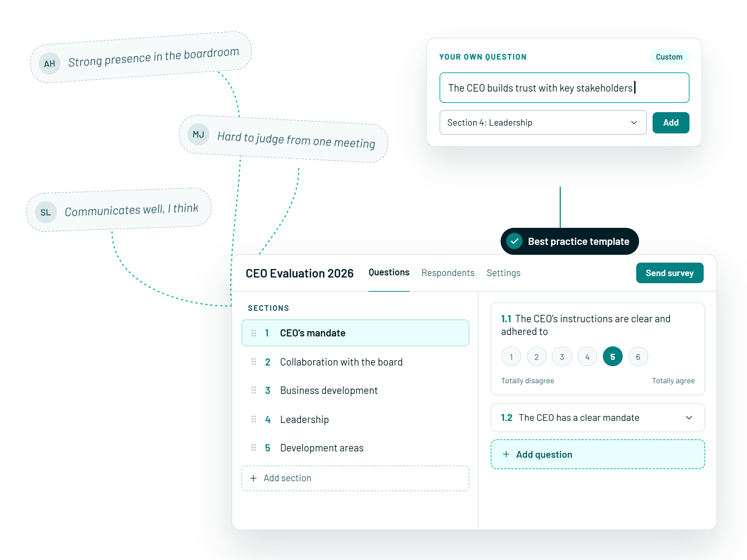
Task: Select rating 1 for question 1.1
Action: pyautogui.click(x=511, y=356)
